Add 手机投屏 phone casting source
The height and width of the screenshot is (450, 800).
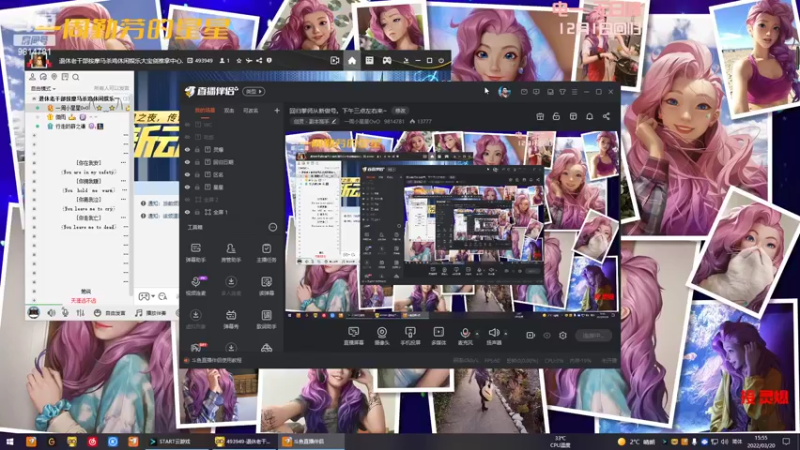(410, 336)
